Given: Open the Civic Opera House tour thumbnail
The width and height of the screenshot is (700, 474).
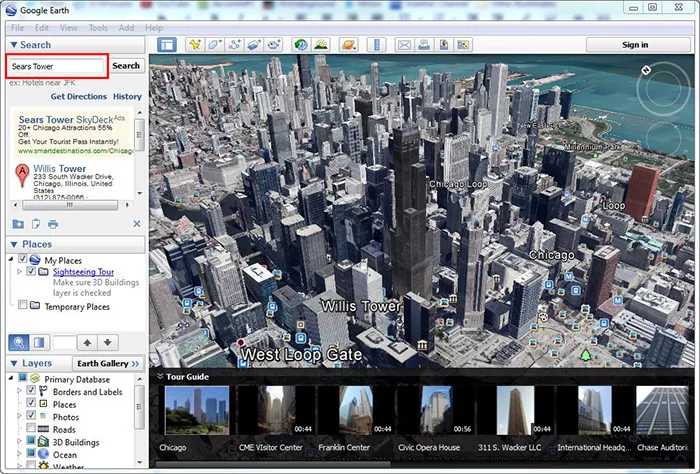Looking at the screenshot, I should click(x=436, y=410).
